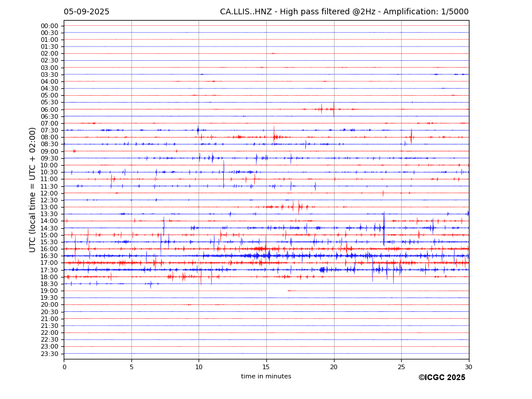Select the 23:00 row time label
Viewport: 532px width, 399px height.
[x=49, y=347]
